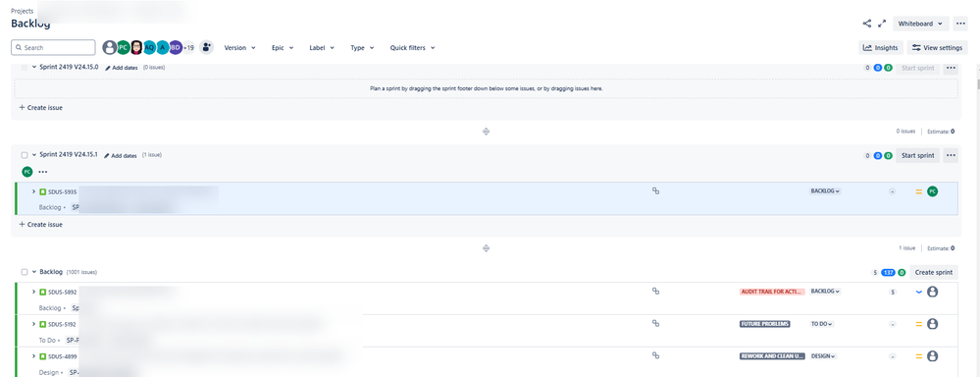Open View settings
Screen dimensions: 980x377
pos(937,47)
